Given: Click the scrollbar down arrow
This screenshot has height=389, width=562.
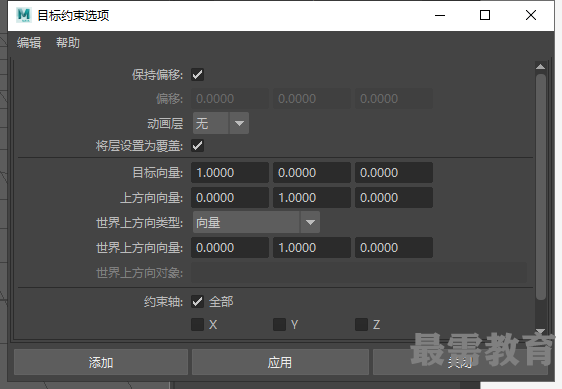Looking at the screenshot, I should 540,331.
